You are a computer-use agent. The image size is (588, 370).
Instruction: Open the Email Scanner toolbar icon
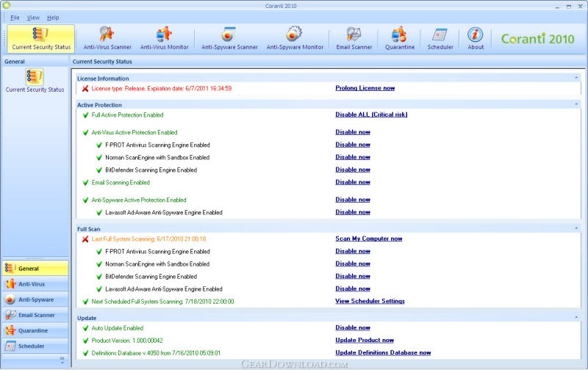[x=354, y=39]
